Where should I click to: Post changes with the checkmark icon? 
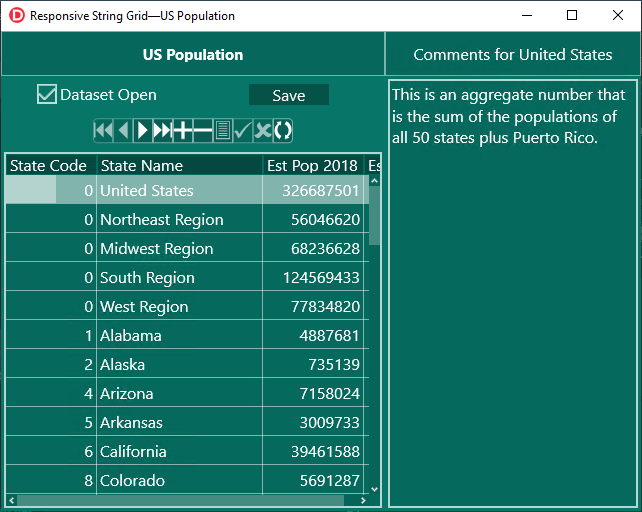tap(243, 130)
